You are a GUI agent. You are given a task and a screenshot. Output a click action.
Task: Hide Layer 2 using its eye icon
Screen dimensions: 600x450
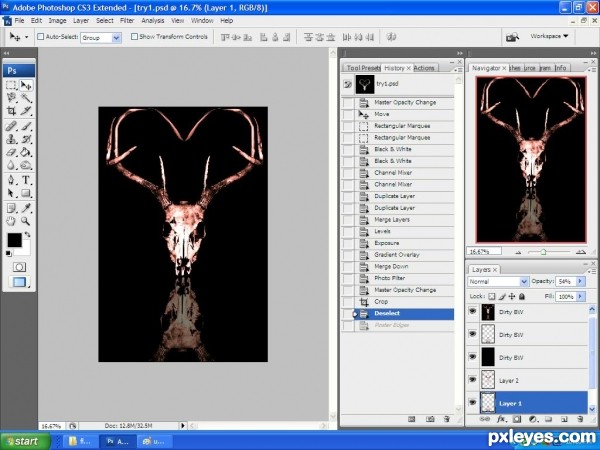click(x=473, y=380)
